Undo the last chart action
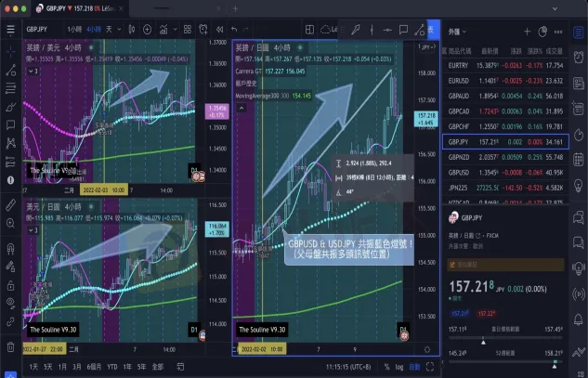Screen dimensions: 588x378 pos(234,29)
